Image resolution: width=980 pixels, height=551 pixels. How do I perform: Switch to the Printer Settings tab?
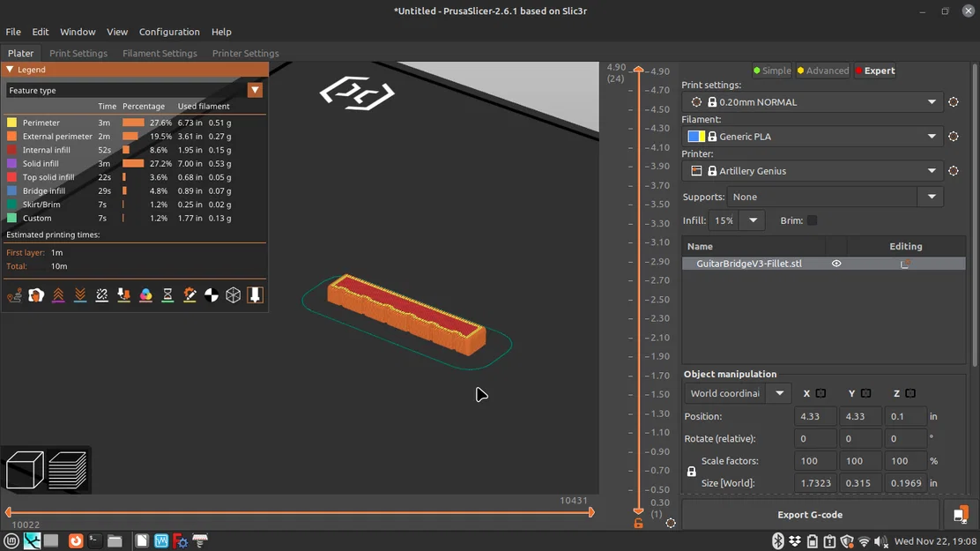coord(245,53)
